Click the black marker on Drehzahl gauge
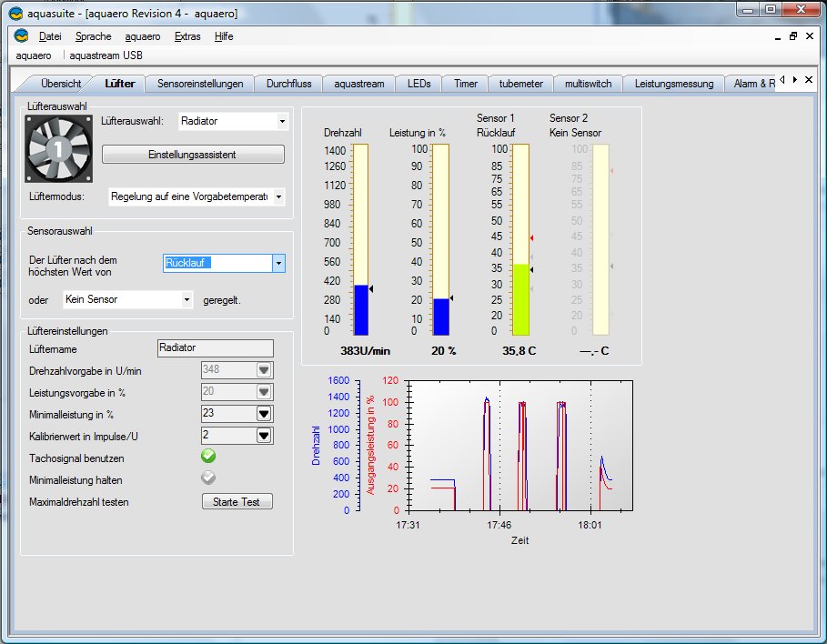Viewport: 827px width, 644px height. coord(371,287)
